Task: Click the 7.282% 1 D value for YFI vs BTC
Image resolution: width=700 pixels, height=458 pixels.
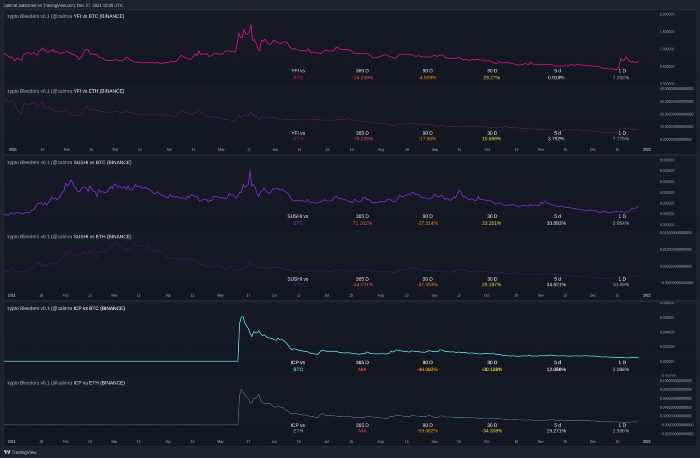Action: coord(621,77)
